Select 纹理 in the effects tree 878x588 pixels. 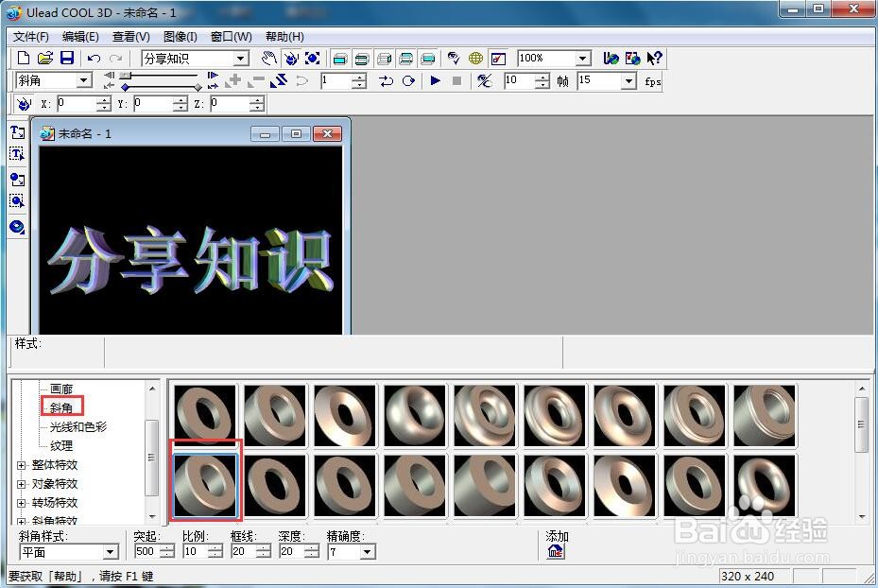tap(61, 446)
